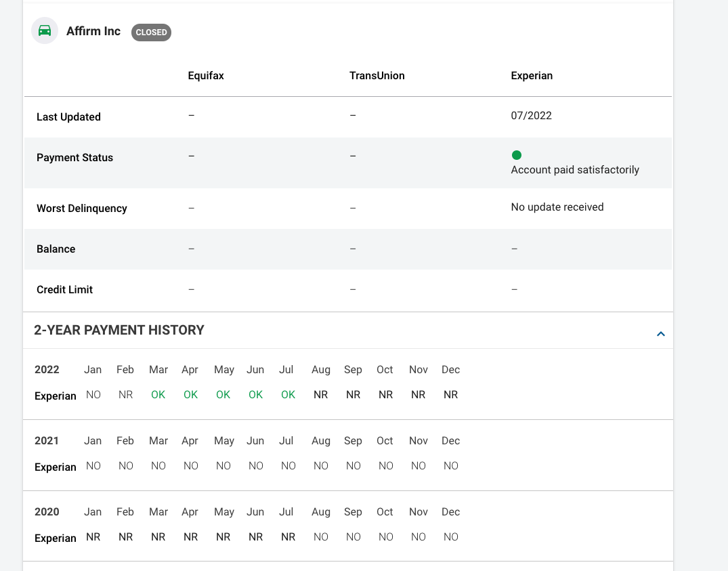Click the Payment Status row label
This screenshot has height=571, width=728.
[74, 158]
